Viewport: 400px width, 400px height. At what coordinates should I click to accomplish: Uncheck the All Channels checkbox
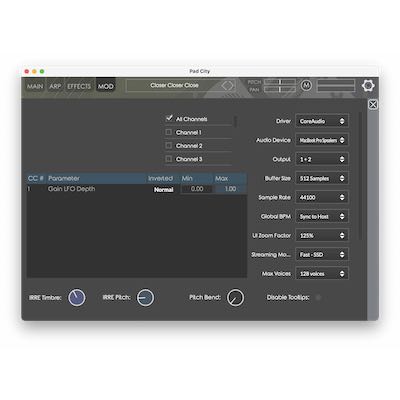[x=169, y=118]
